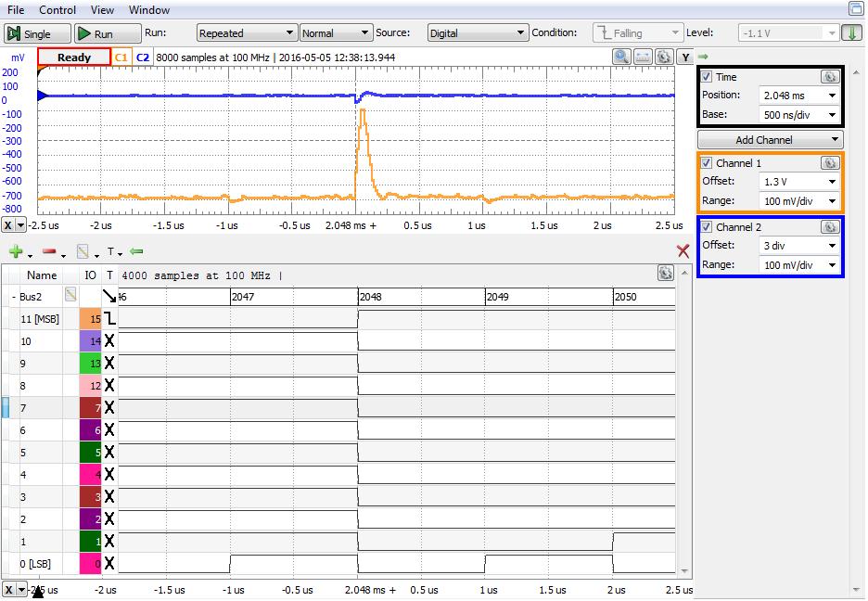Toggle the Channel 2 checkbox

(707, 227)
